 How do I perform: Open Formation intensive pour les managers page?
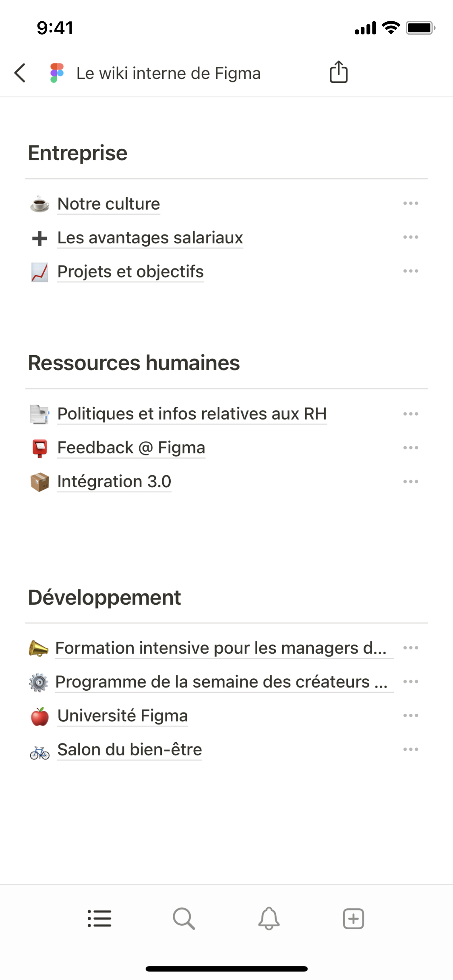(221, 648)
